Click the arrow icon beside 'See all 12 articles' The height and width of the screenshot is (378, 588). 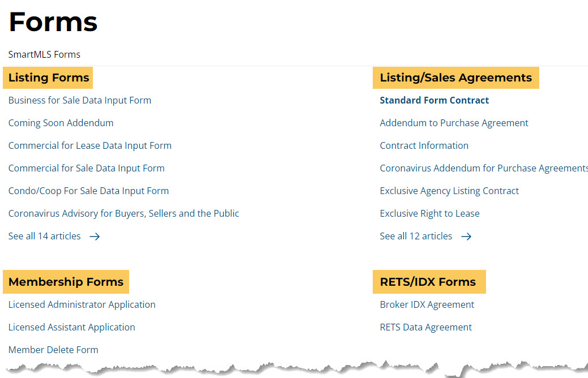pyautogui.click(x=466, y=236)
